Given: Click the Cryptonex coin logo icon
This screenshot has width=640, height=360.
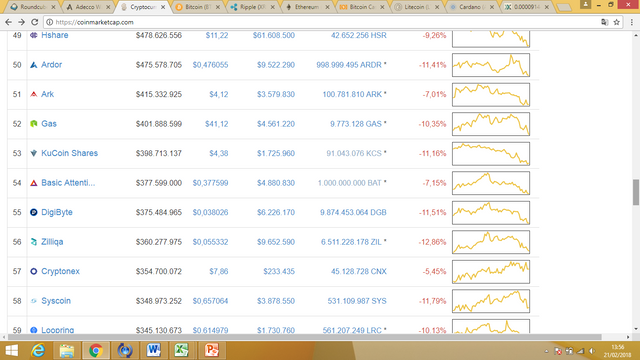Looking at the screenshot, I should (x=34, y=271).
